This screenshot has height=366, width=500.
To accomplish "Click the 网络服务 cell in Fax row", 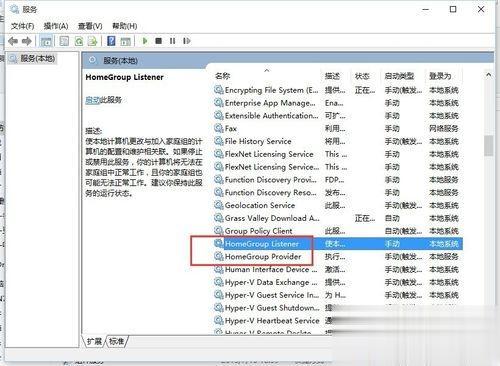I will [444, 129].
